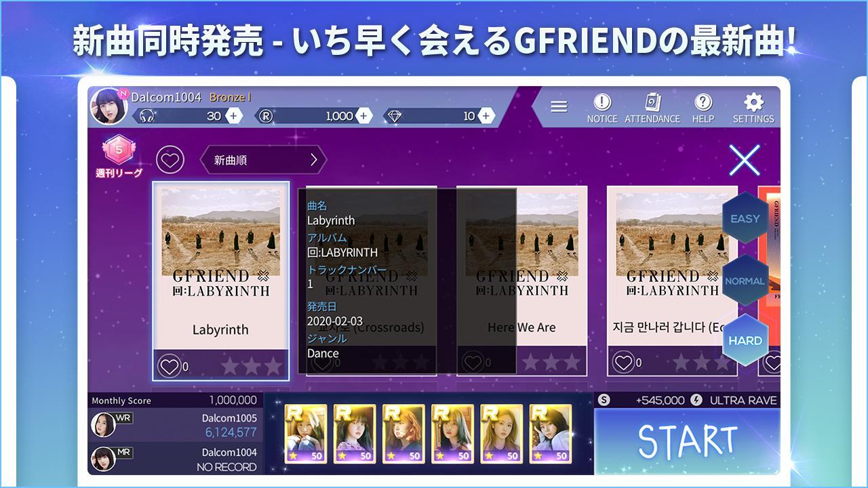Open the hamburger menu icon
868x488 pixels.
pyautogui.click(x=559, y=106)
